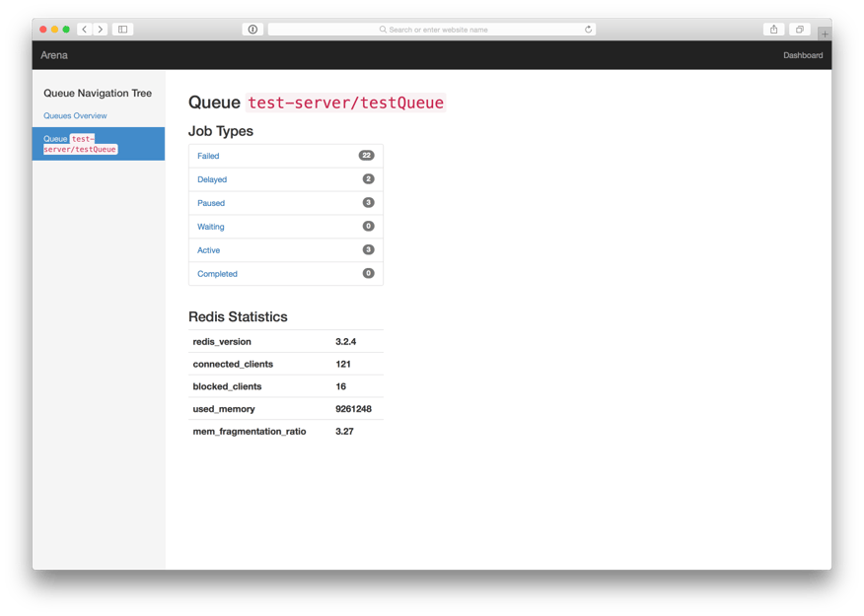Select the Paused job type
The height and width of the screenshot is (616, 864).
[210, 202]
